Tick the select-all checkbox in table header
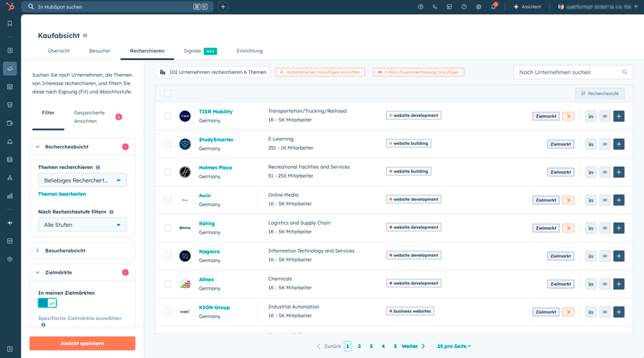Screen dimensions: 644x358 point(167,93)
